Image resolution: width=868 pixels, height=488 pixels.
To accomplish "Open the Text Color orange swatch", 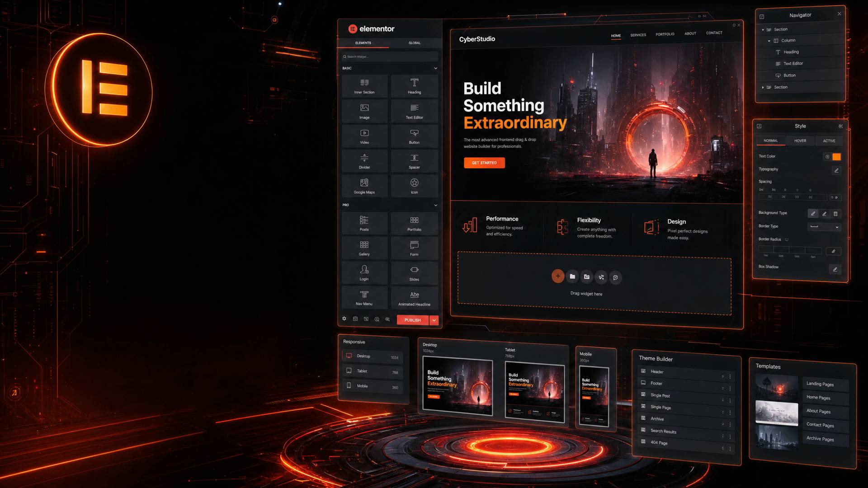I will pyautogui.click(x=837, y=157).
